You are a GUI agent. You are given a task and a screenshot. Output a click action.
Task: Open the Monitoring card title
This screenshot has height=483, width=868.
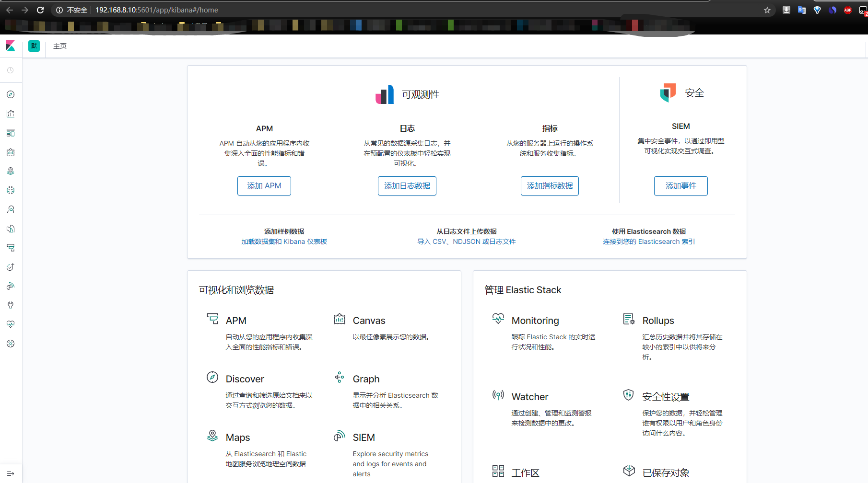(x=535, y=321)
